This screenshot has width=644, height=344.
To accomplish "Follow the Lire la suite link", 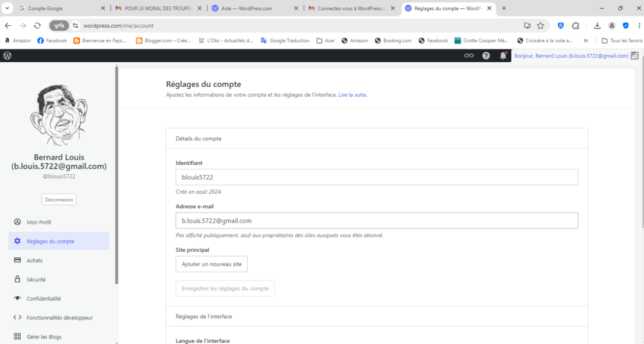I will point(352,95).
